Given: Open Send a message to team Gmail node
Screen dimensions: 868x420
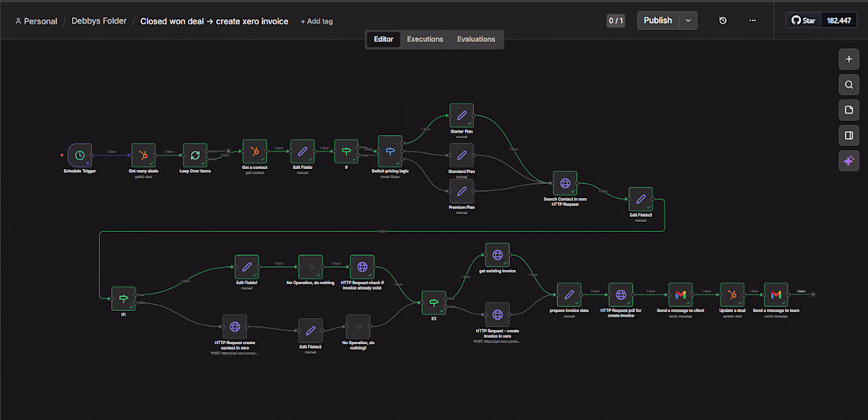Looking at the screenshot, I should 776,294.
